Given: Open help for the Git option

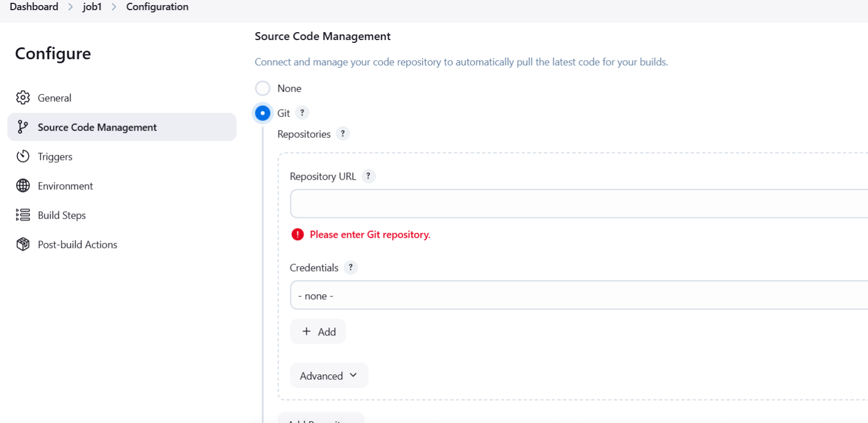Looking at the screenshot, I should [302, 112].
